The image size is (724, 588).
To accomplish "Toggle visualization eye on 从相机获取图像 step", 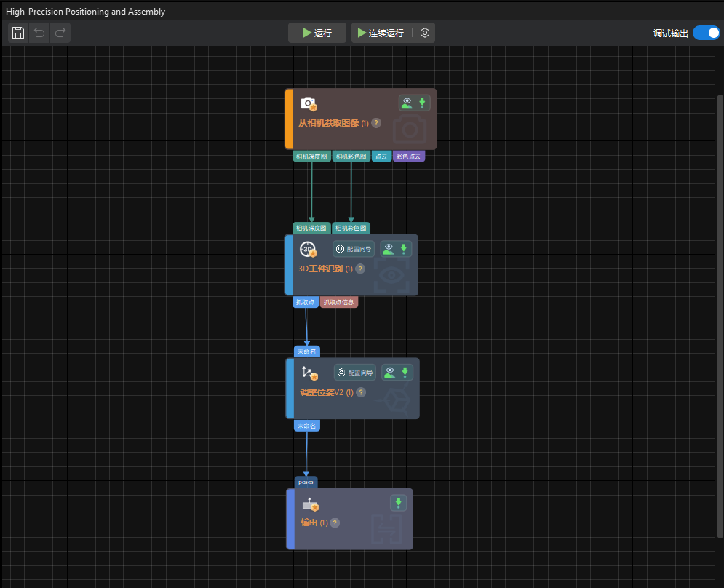I will point(407,103).
